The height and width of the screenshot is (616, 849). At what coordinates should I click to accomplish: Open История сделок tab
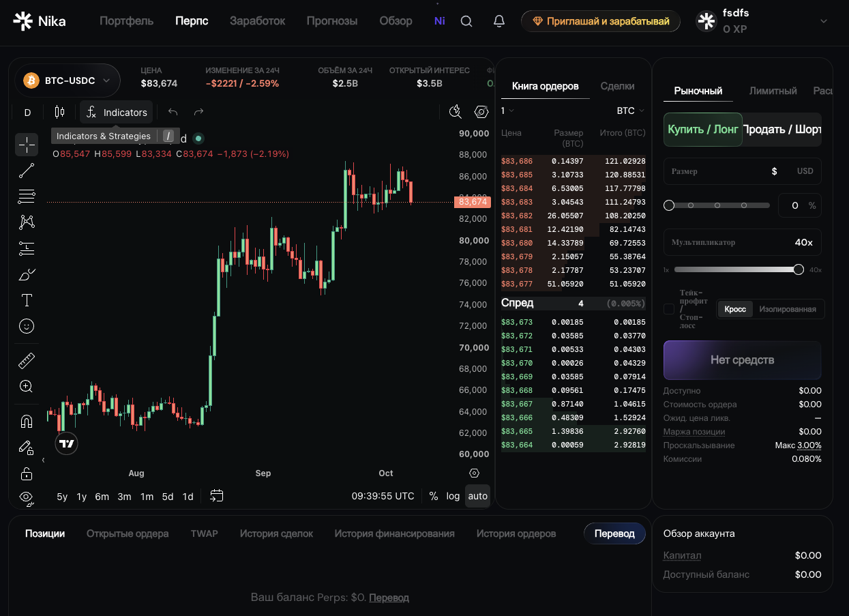276,533
